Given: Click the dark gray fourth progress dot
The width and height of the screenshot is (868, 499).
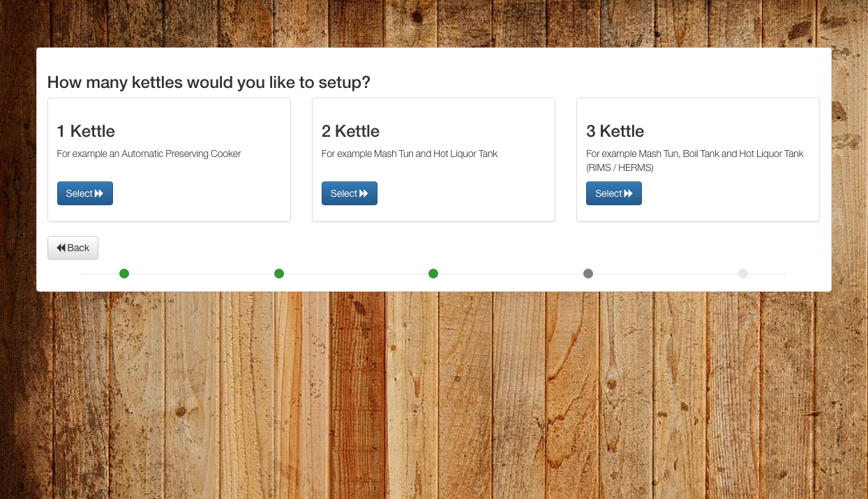Looking at the screenshot, I should [x=588, y=274].
